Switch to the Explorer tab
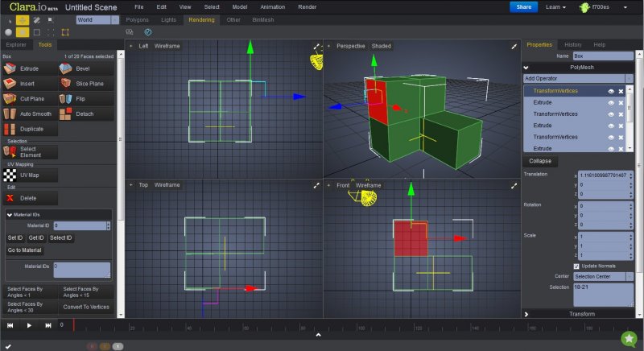The image size is (644, 351). (x=15, y=45)
